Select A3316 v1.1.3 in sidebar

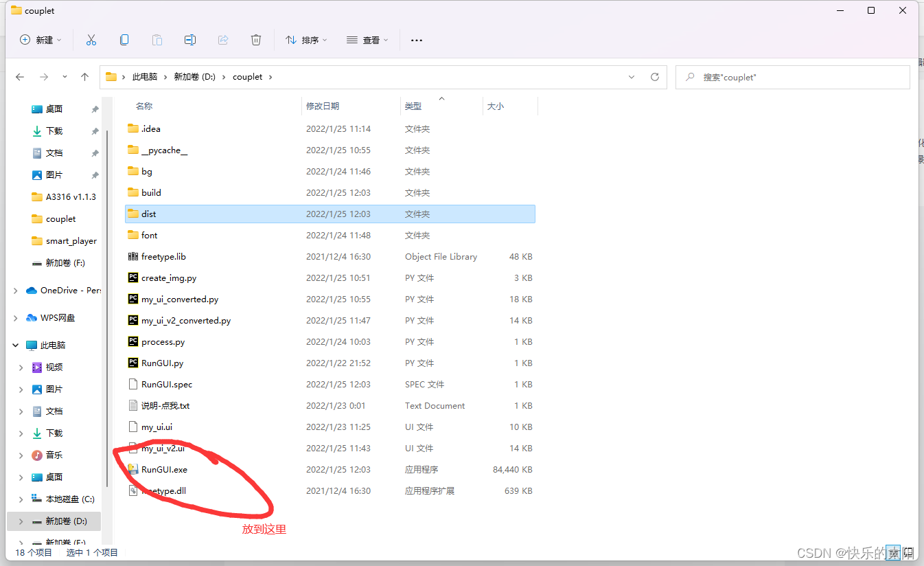pyautogui.click(x=64, y=196)
